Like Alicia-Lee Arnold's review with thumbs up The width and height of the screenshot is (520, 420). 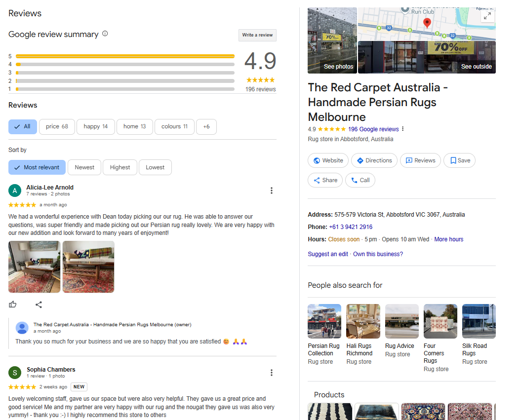[13, 305]
